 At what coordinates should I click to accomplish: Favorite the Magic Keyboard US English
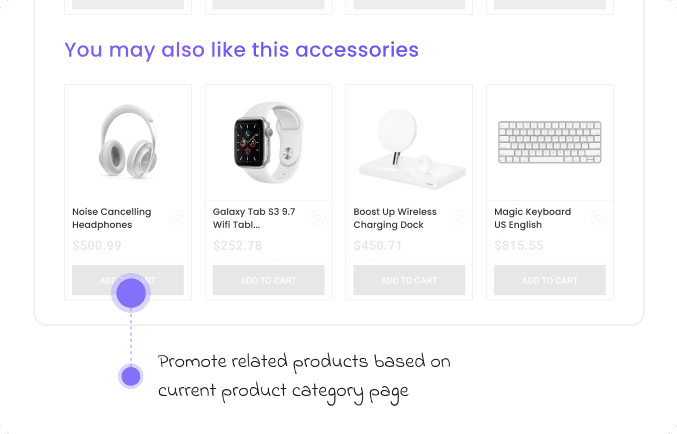coord(598,218)
